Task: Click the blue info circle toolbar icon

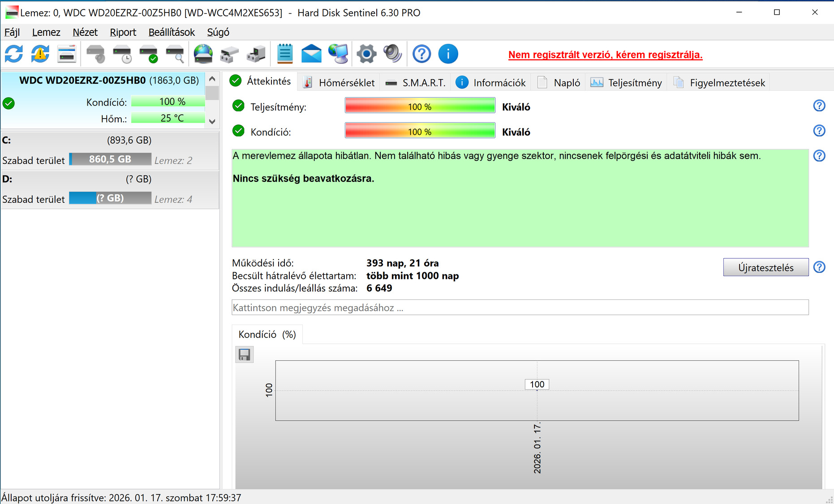Action: coord(448,54)
